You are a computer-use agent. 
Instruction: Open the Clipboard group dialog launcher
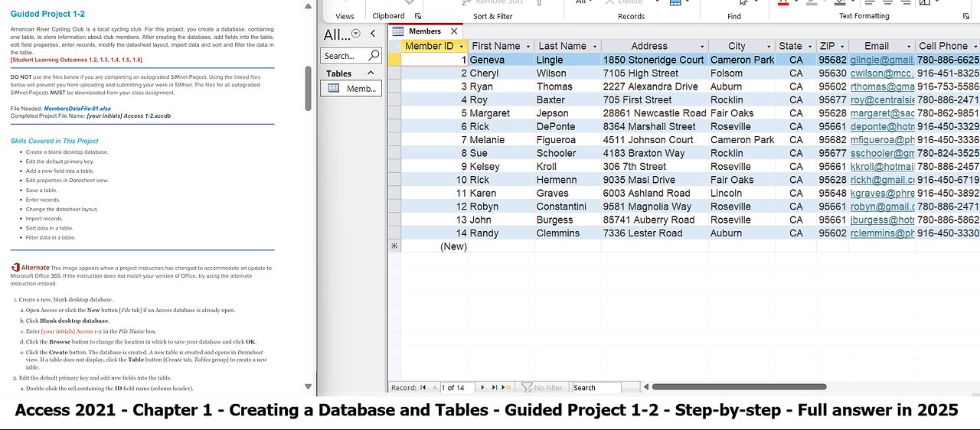[x=418, y=16]
